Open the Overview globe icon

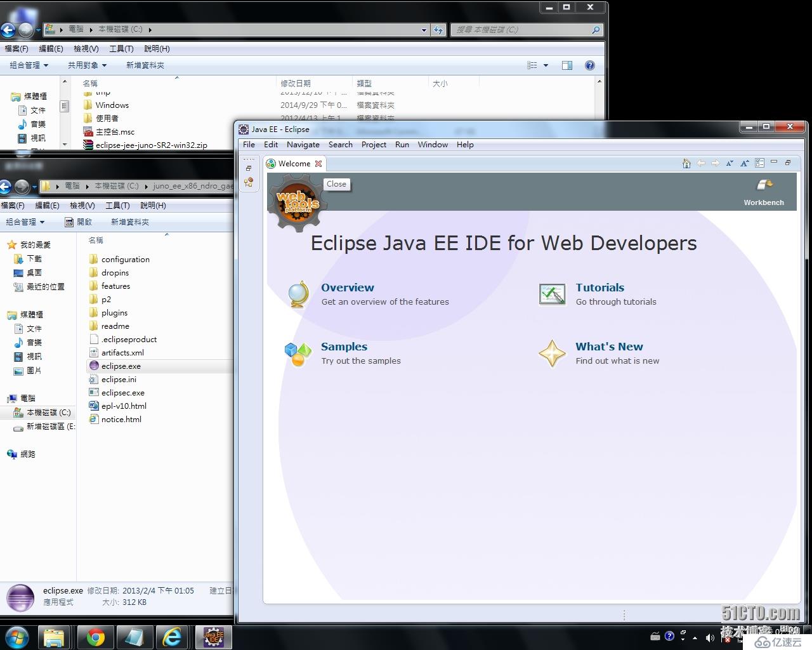[x=298, y=295]
